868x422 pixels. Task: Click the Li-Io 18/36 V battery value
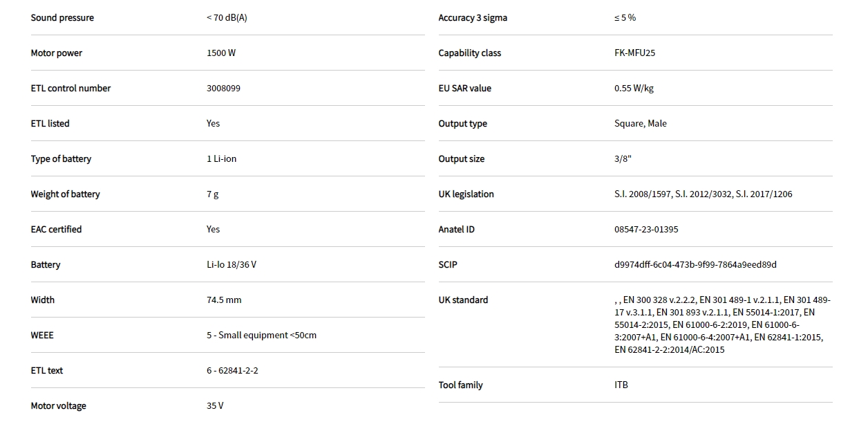[231, 265]
